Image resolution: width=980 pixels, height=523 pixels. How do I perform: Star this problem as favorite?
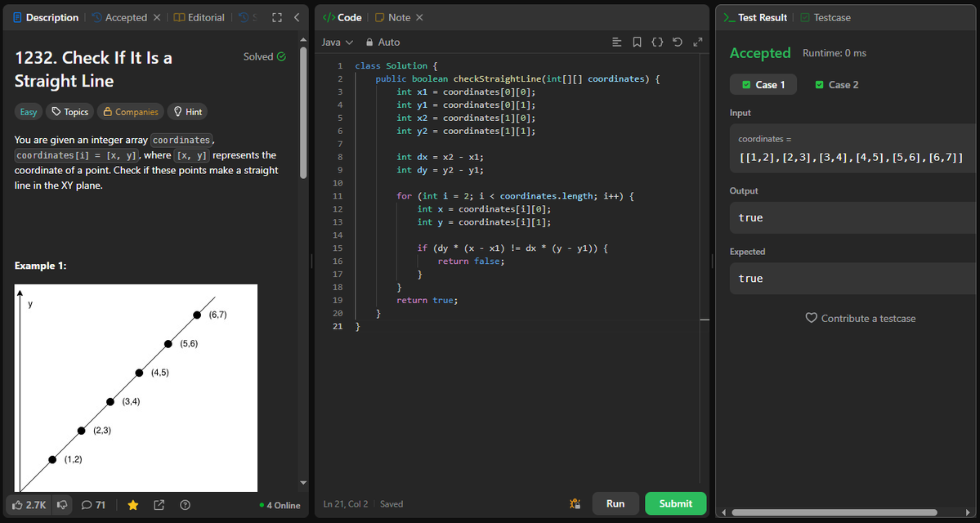(x=132, y=505)
